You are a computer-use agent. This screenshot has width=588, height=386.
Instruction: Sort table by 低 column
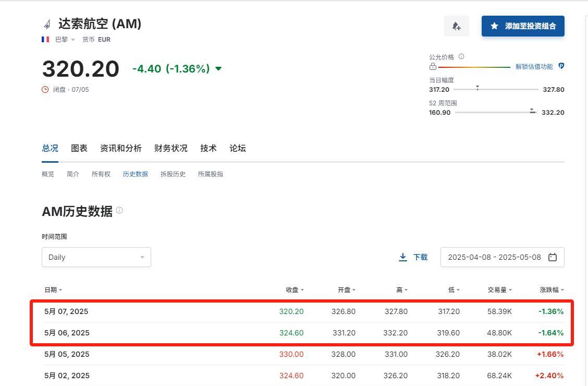[x=454, y=289]
